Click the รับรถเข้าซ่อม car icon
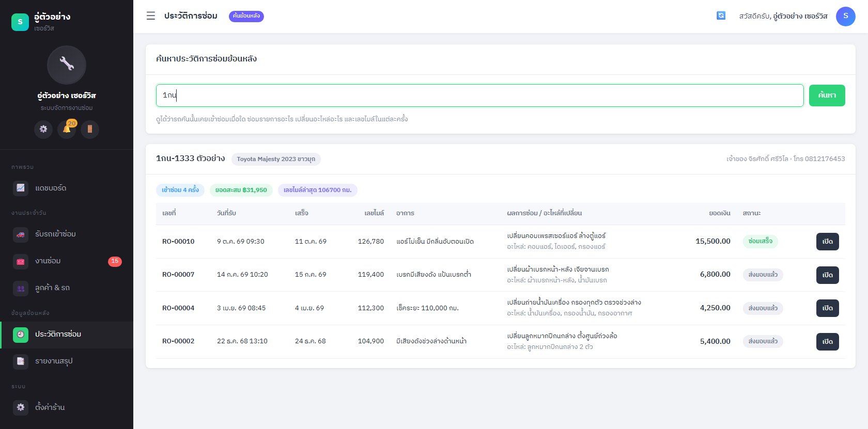 [x=21, y=234]
